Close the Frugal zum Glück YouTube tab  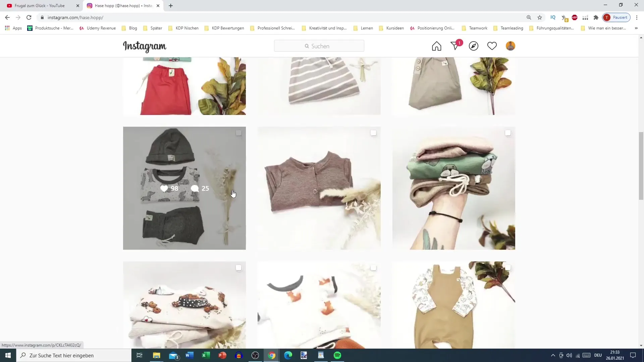pyautogui.click(x=78, y=6)
